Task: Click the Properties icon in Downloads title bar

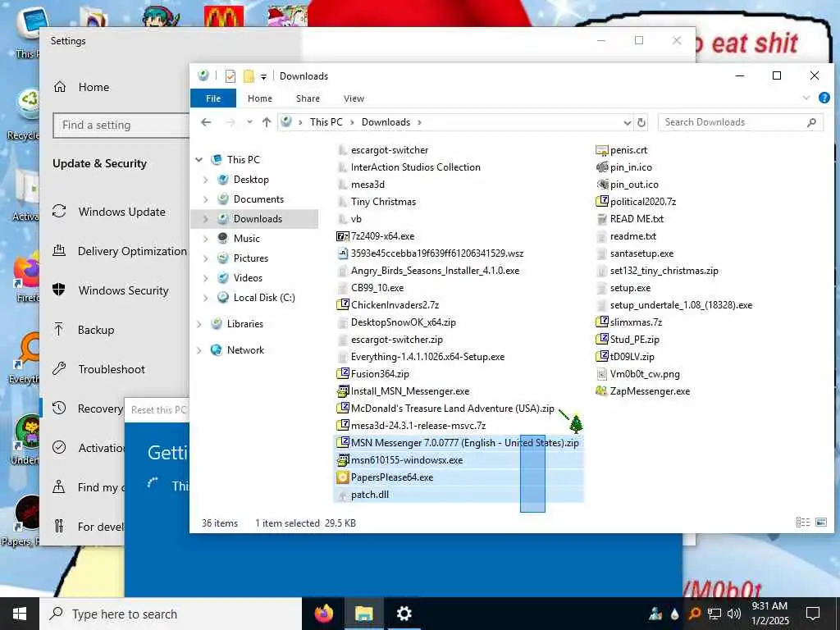Action: pos(231,76)
